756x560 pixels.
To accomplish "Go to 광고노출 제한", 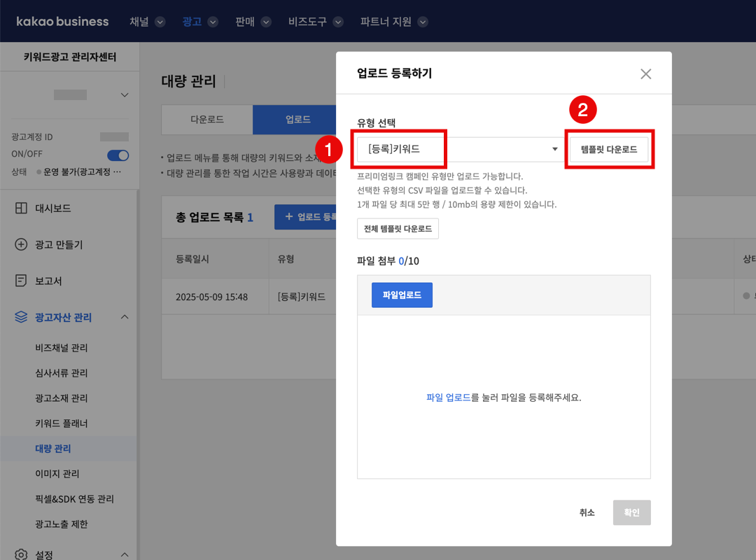I will pos(61,524).
